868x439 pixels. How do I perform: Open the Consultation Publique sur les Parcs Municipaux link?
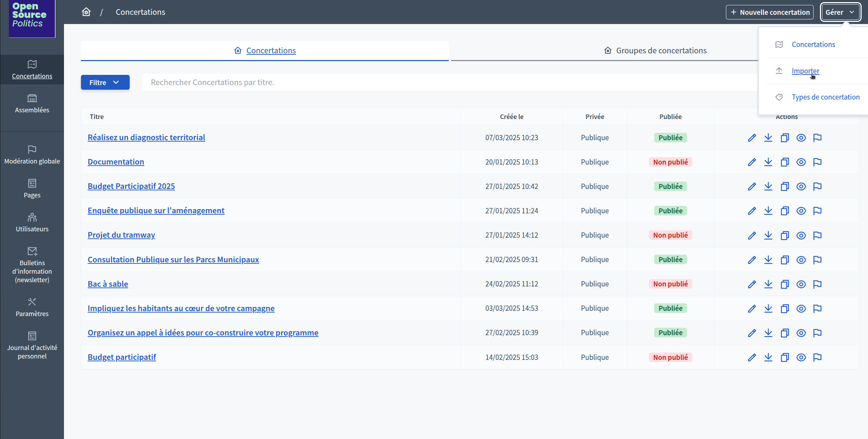pos(173,260)
